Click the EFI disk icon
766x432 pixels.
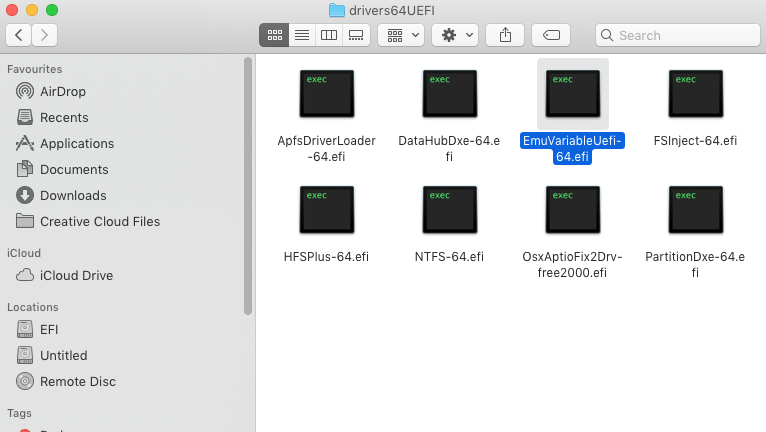pos(25,329)
